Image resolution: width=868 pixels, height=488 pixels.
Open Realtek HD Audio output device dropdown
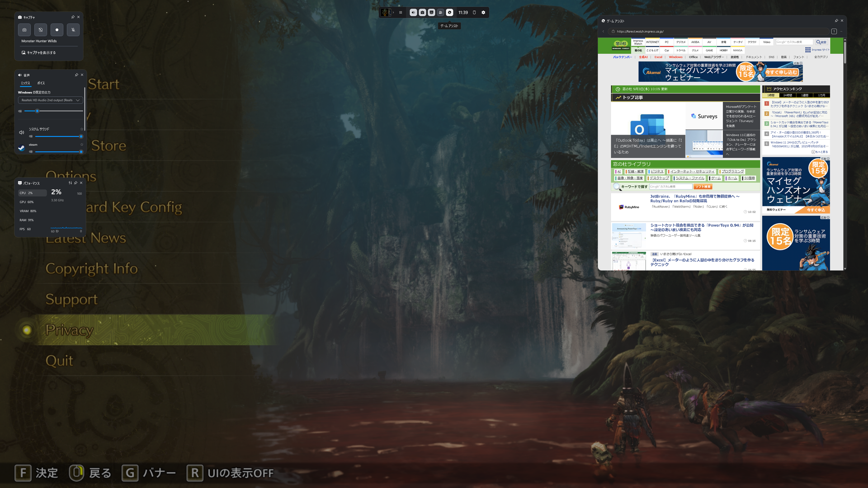click(50, 100)
